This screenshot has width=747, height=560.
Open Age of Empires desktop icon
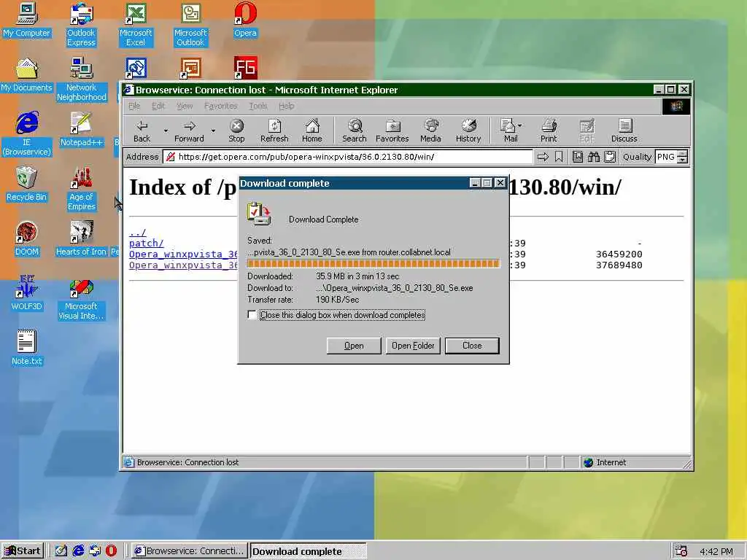click(81, 188)
